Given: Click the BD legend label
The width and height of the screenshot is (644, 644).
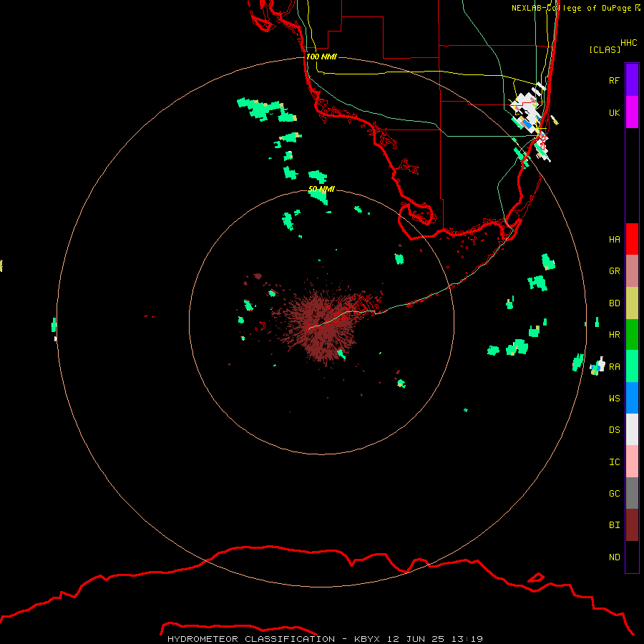Looking at the screenshot, I should click(x=614, y=303).
